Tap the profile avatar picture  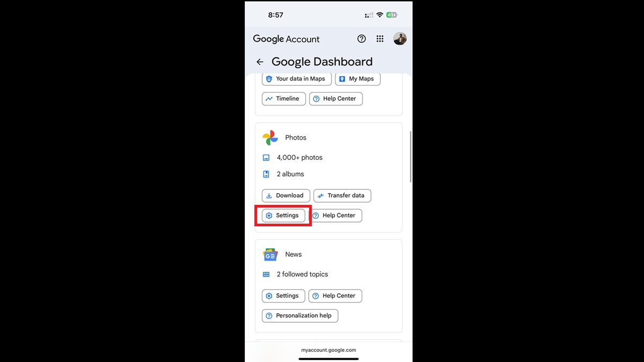pos(400,39)
